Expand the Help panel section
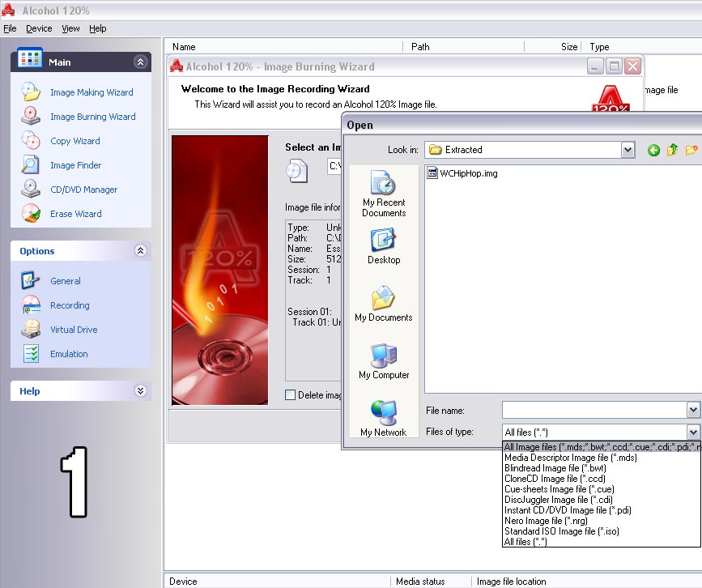The image size is (702, 588). pos(140,391)
